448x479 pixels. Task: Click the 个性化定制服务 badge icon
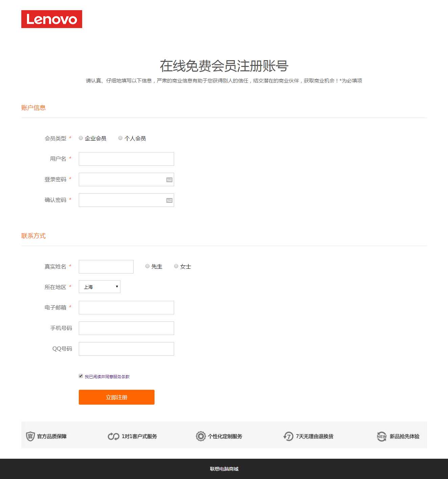click(x=201, y=436)
